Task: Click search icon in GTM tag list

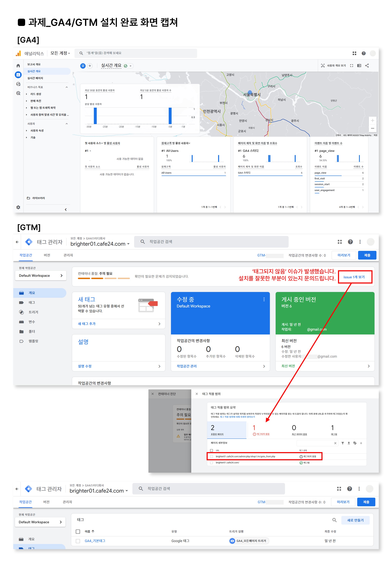Action: pos(334,520)
